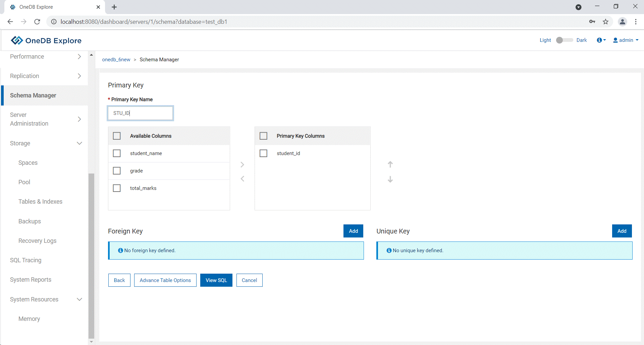Image resolution: width=644 pixels, height=345 pixels.
Task: Bookmark this page with the star icon
Action: [x=605, y=22]
